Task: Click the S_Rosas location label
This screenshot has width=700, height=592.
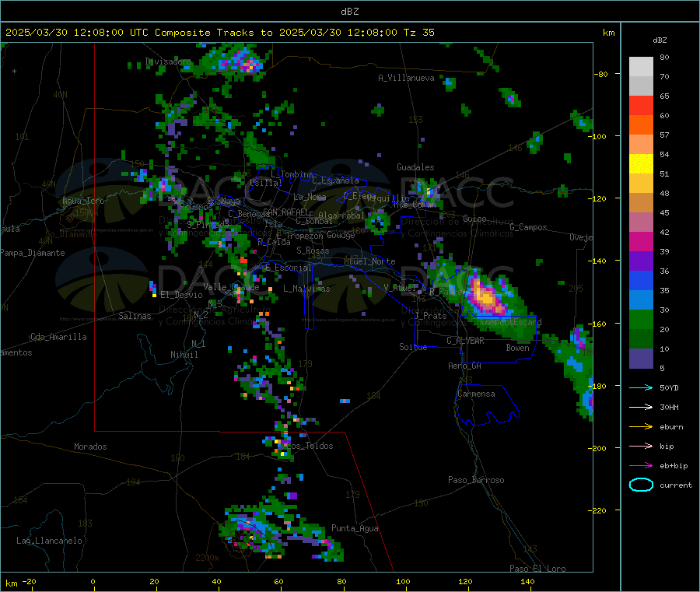Action: click(313, 250)
